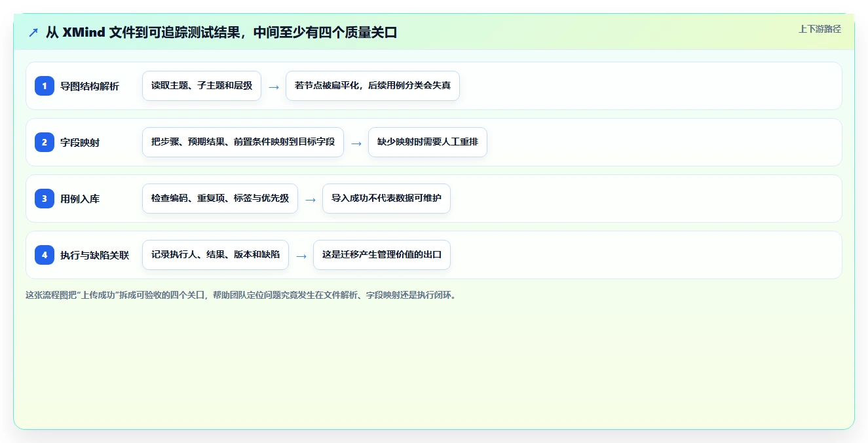Click the 导入成功不代表数据可维护 box

387,199
